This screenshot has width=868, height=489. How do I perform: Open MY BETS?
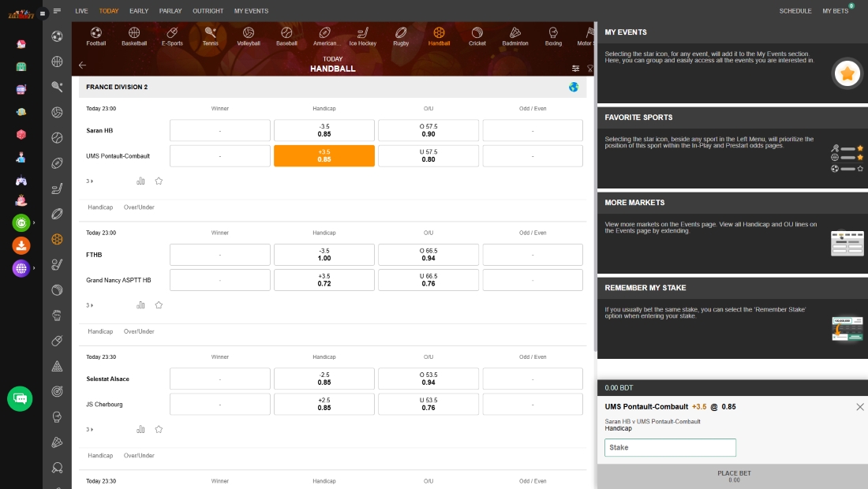click(x=836, y=11)
